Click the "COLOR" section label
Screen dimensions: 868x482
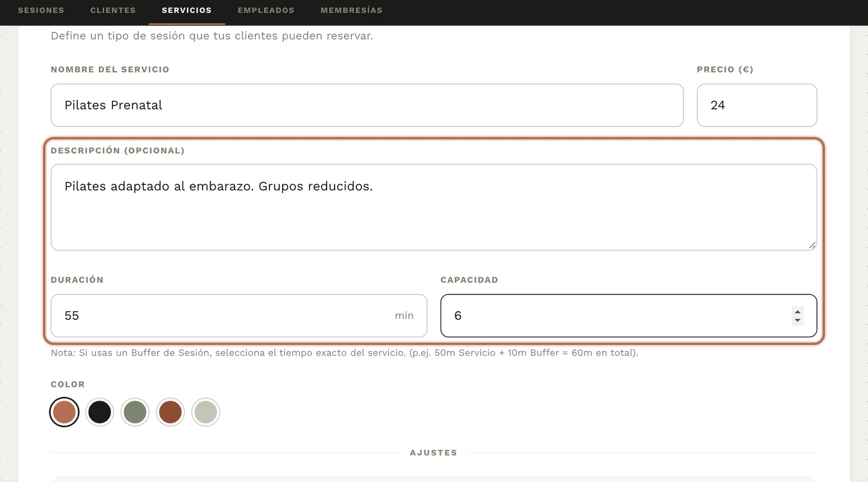click(x=68, y=384)
